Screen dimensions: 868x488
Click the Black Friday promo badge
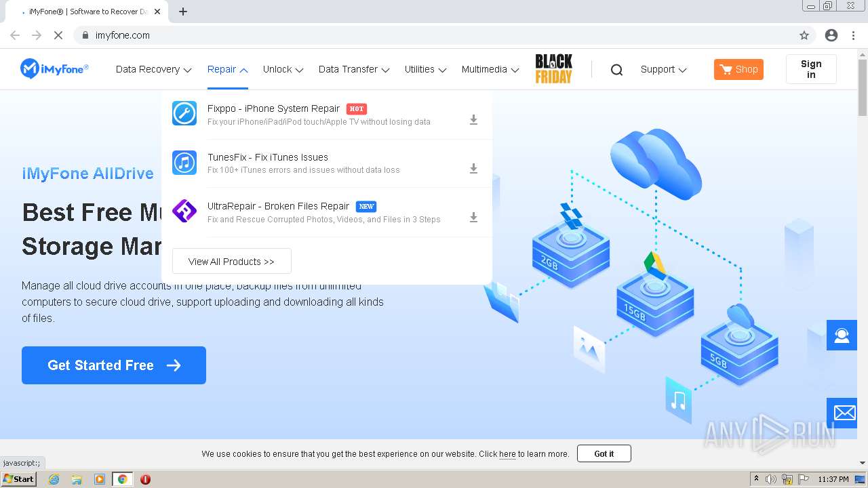pos(553,68)
